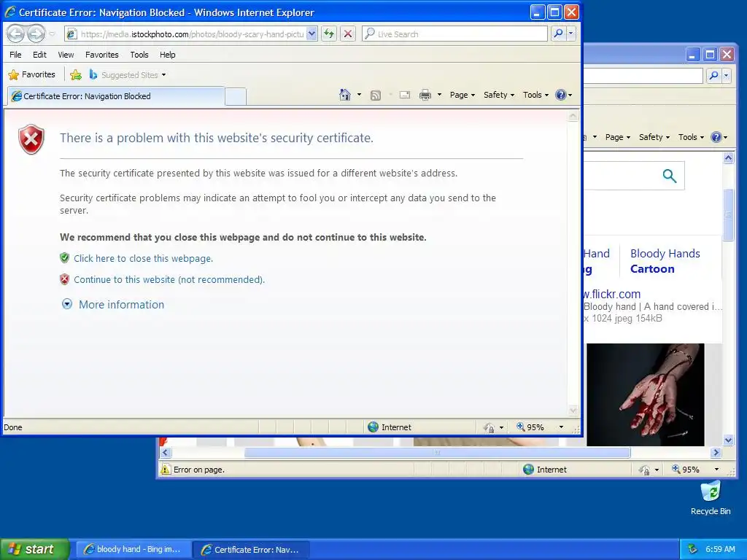Click search button in background window toolbar
Image resolution: width=747 pixels, height=560 pixels.
click(713, 75)
